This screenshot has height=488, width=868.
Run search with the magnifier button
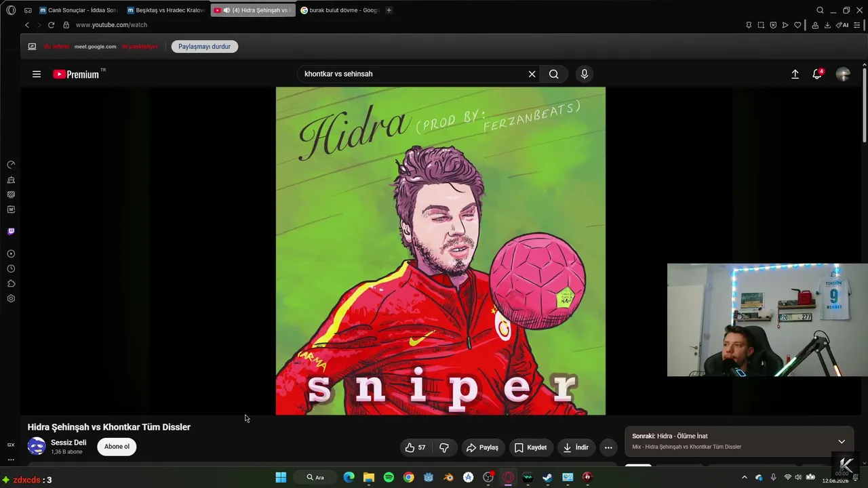pos(554,74)
